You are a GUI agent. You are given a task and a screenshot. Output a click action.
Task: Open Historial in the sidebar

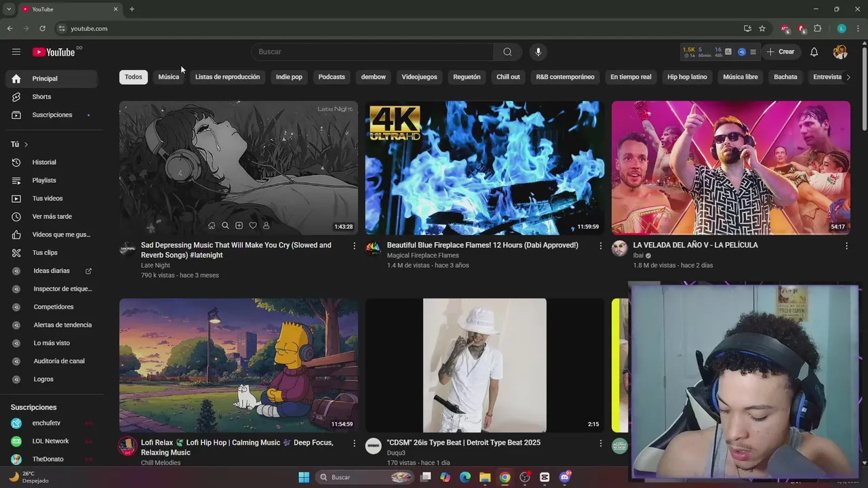[52, 162]
